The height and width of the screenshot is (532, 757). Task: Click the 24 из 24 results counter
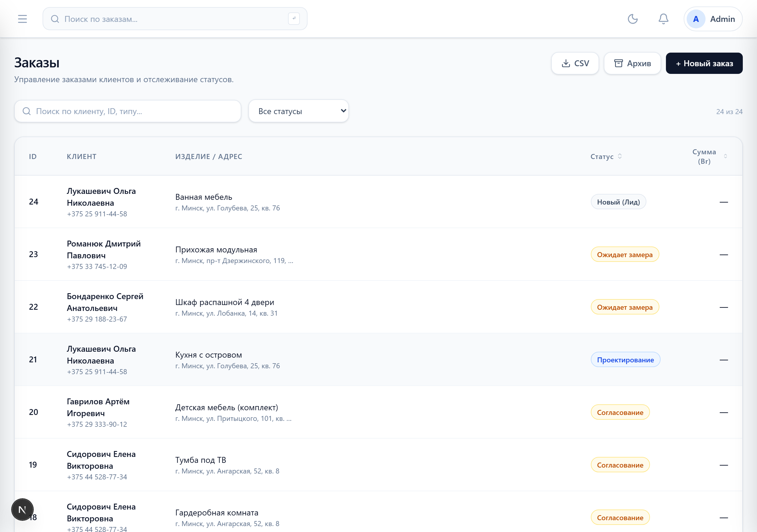pyautogui.click(x=729, y=112)
